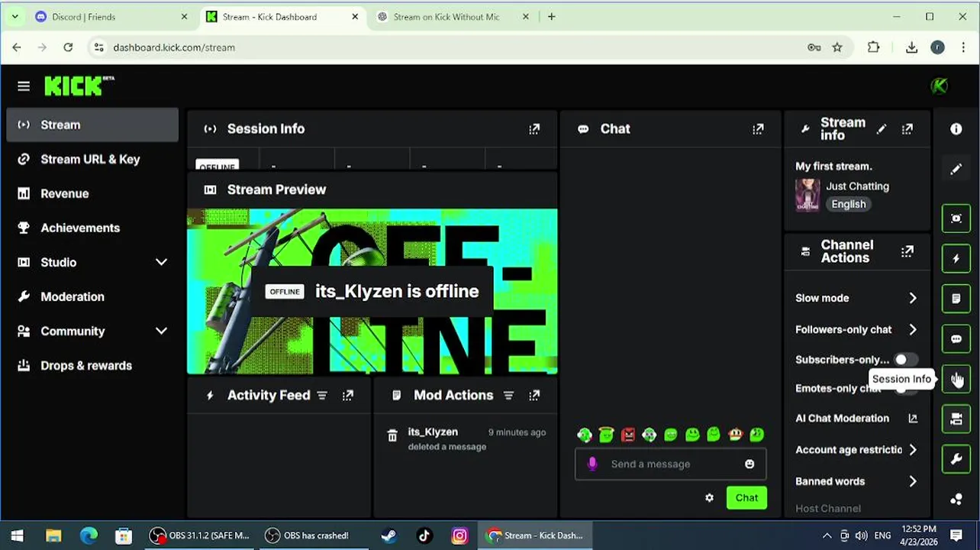The image size is (980, 550).
Task: Edit the Stream info with the pencil icon
Action: pyautogui.click(x=882, y=129)
